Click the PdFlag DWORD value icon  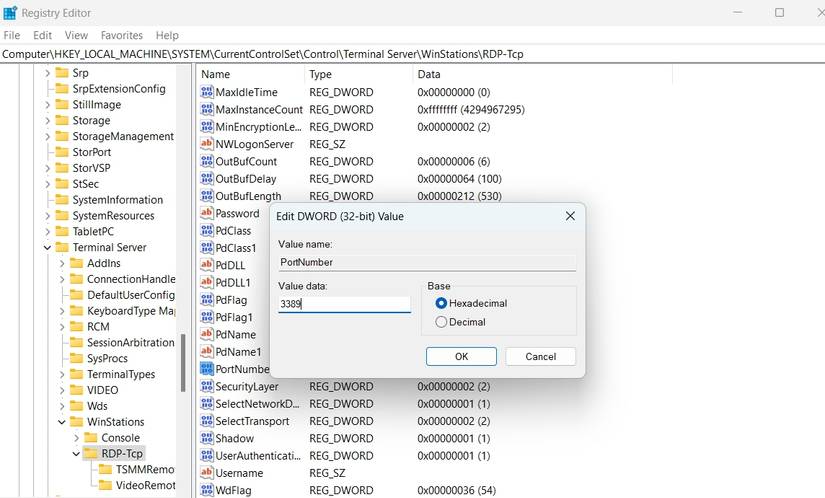tap(207, 300)
